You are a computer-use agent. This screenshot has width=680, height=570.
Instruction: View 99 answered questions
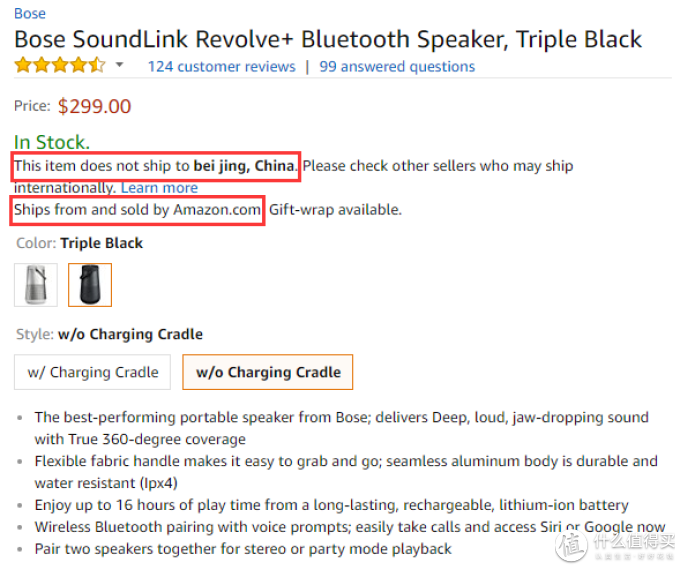click(x=397, y=66)
